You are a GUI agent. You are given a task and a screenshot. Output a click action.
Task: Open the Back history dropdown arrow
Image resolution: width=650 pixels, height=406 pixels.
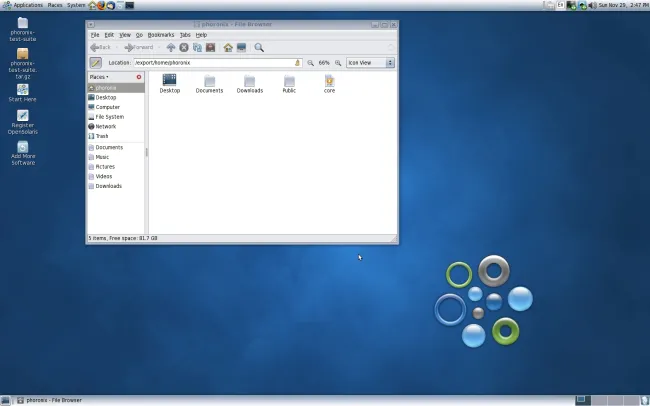coord(116,47)
